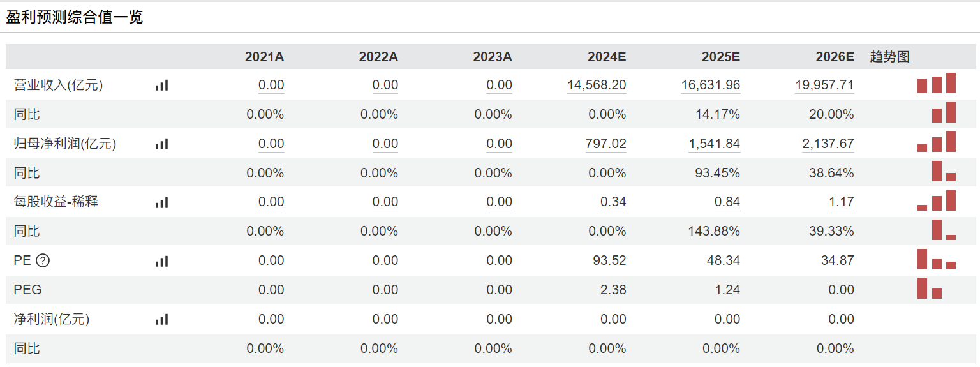Click the 归母净利润 trend mini chart

tap(937, 142)
